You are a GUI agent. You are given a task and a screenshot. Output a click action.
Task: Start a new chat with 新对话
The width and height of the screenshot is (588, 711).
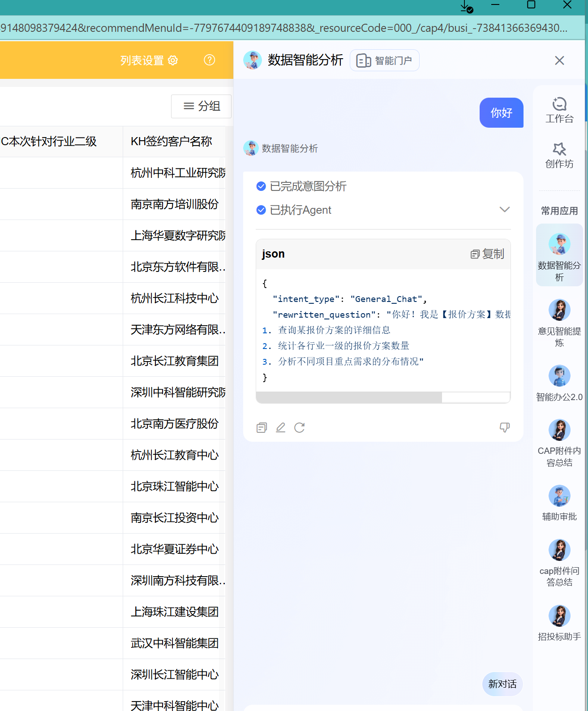point(502,684)
